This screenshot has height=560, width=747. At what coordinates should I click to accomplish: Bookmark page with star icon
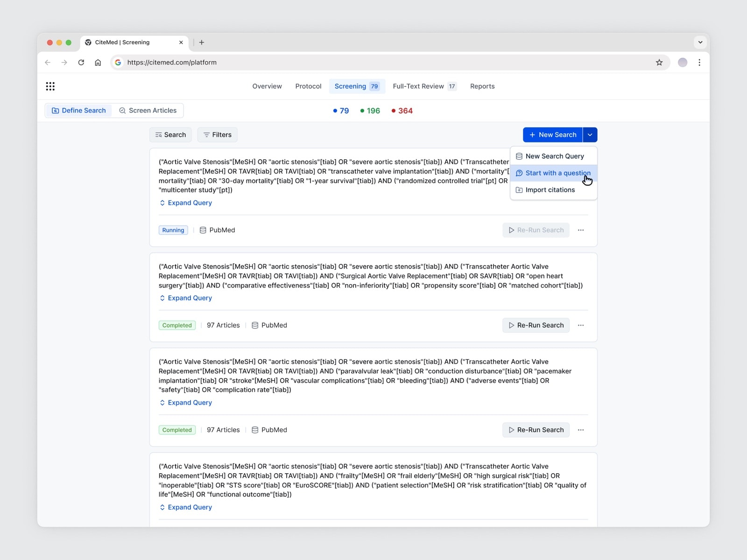[x=659, y=63]
